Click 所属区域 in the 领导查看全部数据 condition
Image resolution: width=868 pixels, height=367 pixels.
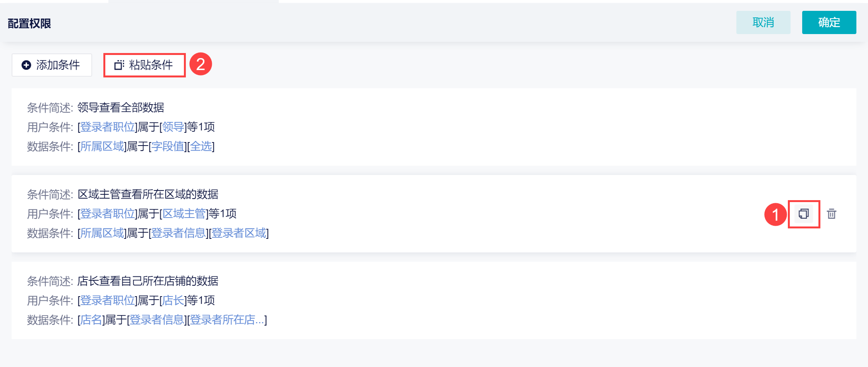[102, 146]
